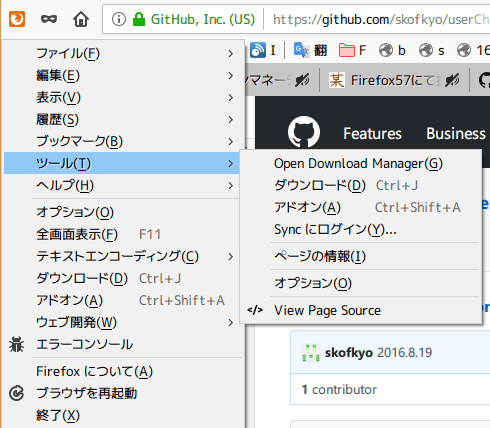This screenshot has height=428, width=490.
Task: Open the ブックマーク(B) menu
Action: point(122,141)
